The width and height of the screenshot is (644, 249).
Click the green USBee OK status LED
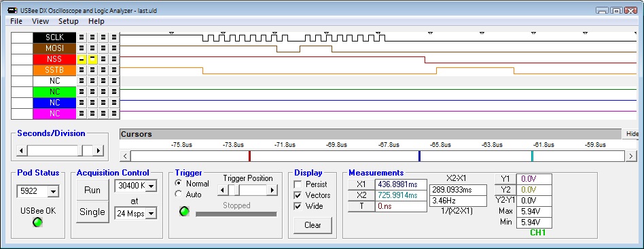click(38, 222)
